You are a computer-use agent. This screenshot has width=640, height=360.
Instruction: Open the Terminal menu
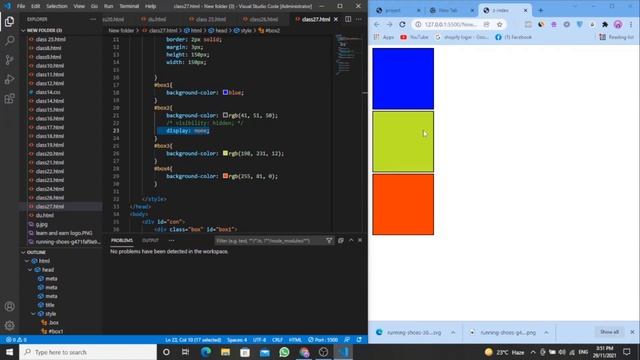(x=129, y=6)
